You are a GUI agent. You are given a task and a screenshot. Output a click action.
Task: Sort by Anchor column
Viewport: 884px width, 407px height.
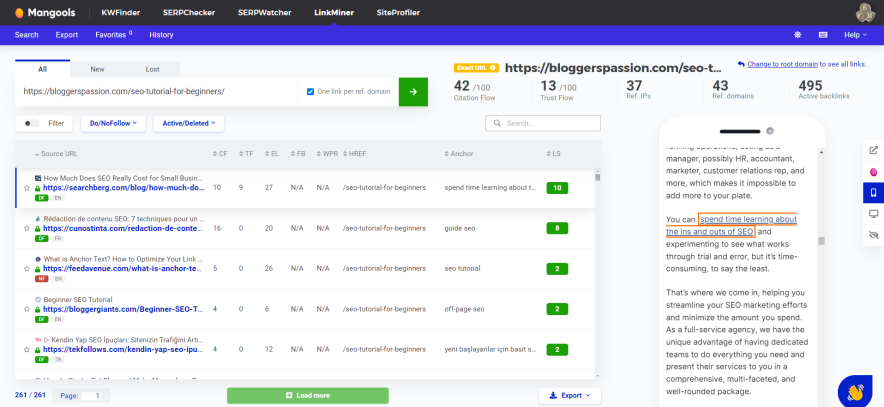pyautogui.click(x=458, y=154)
